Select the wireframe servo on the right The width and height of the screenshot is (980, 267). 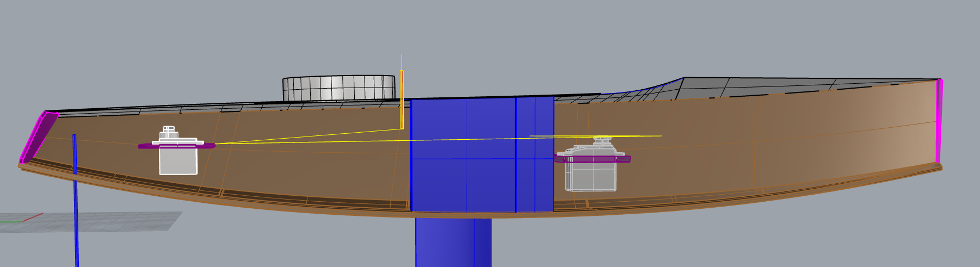coord(590,176)
